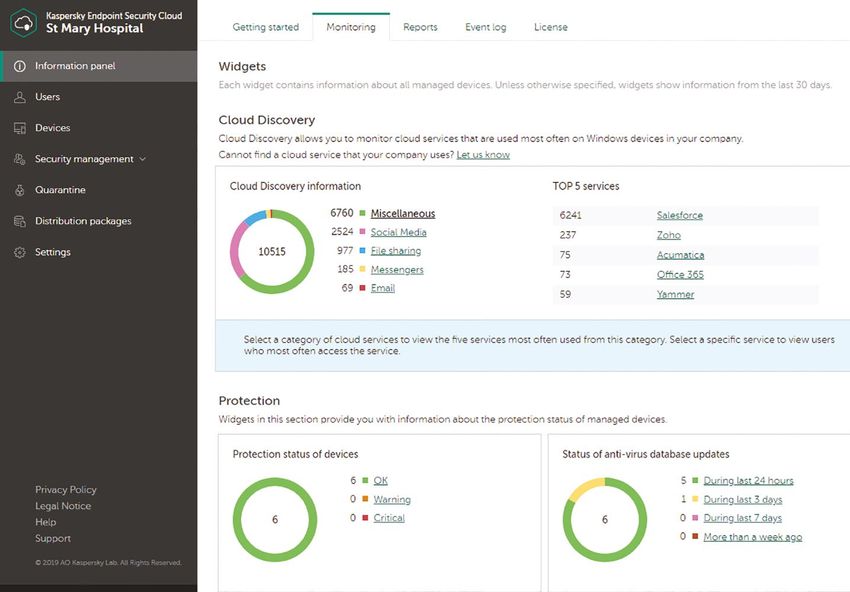Click the Quarantine flask icon
Viewport: 850px width, 592px height.
click(20, 190)
